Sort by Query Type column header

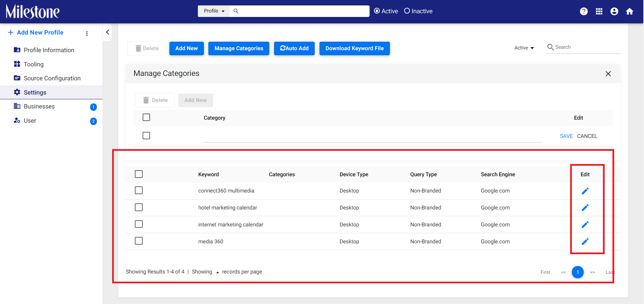click(423, 175)
